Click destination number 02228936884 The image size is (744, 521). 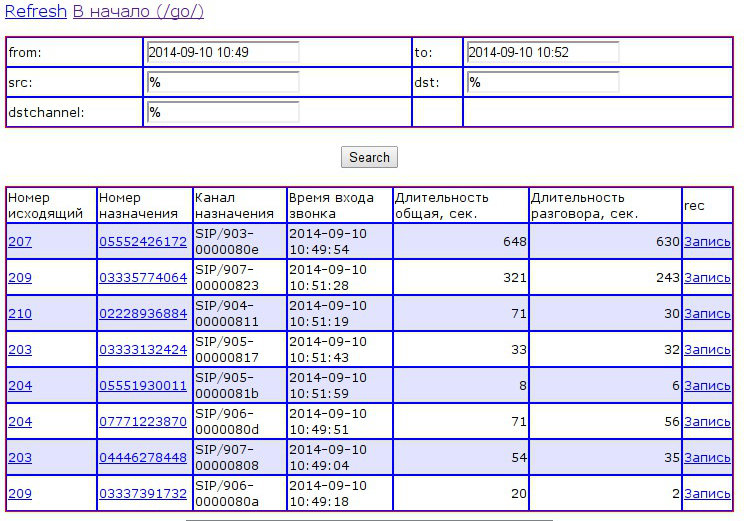pos(143,313)
